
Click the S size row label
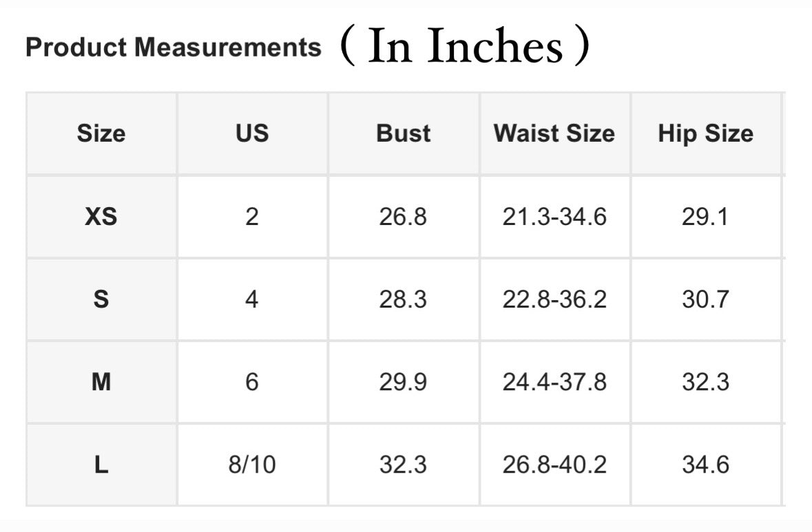pyautogui.click(x=101, y=299)
